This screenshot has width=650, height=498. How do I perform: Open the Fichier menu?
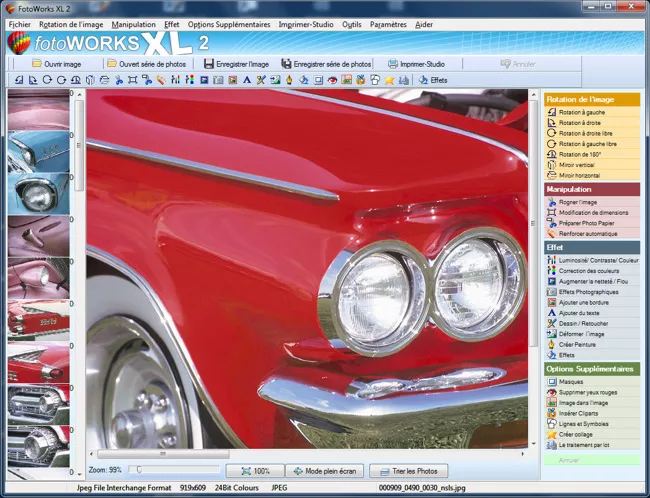19,24
